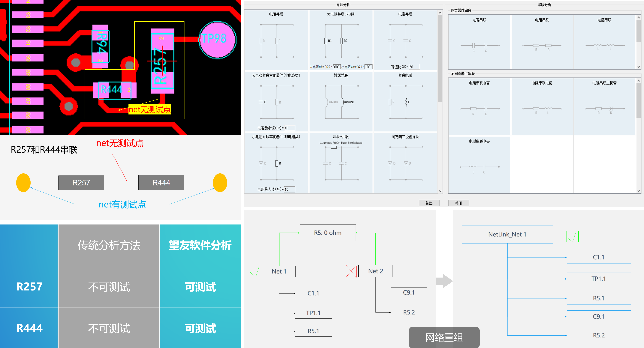This screenshot has height=348, width=644.
Task: Click the 传统分析方法 table header
Action: point(109,245)
